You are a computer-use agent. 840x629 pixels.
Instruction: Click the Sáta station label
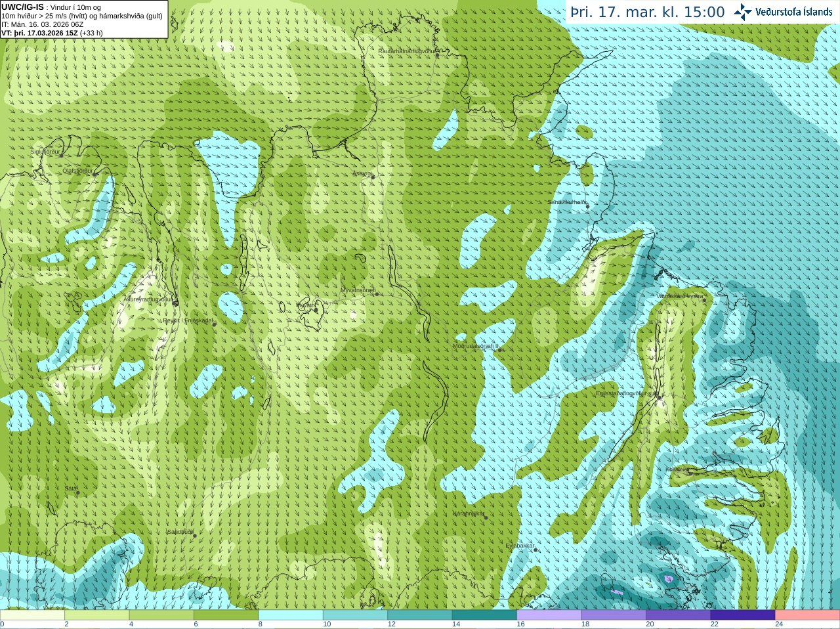click(70, 488)
